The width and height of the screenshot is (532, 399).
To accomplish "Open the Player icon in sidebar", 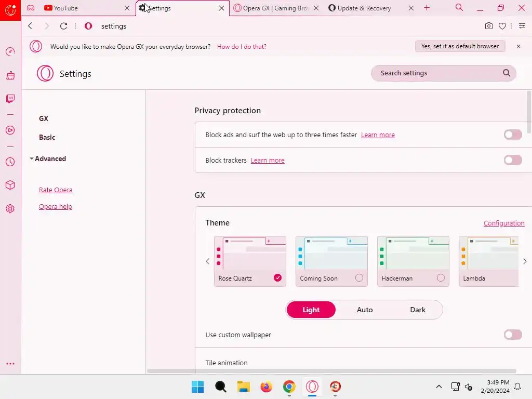I will pyautogui.click(x=10, y=130).
